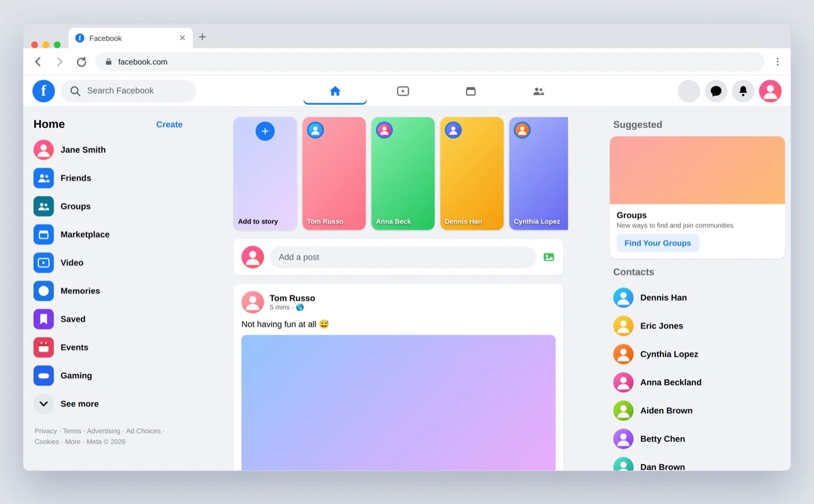Open the Memories sidebar icon

pyautogui.click(x=44, y=291)
